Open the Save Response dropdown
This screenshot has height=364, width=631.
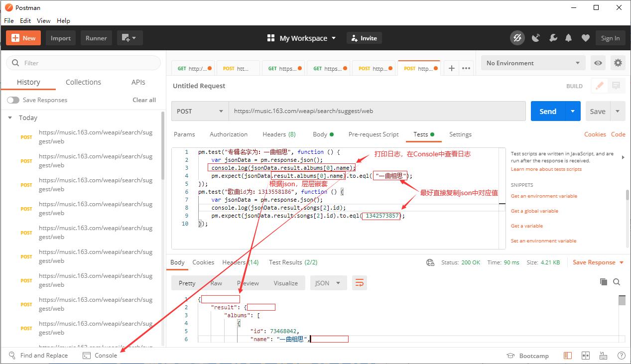598,262
